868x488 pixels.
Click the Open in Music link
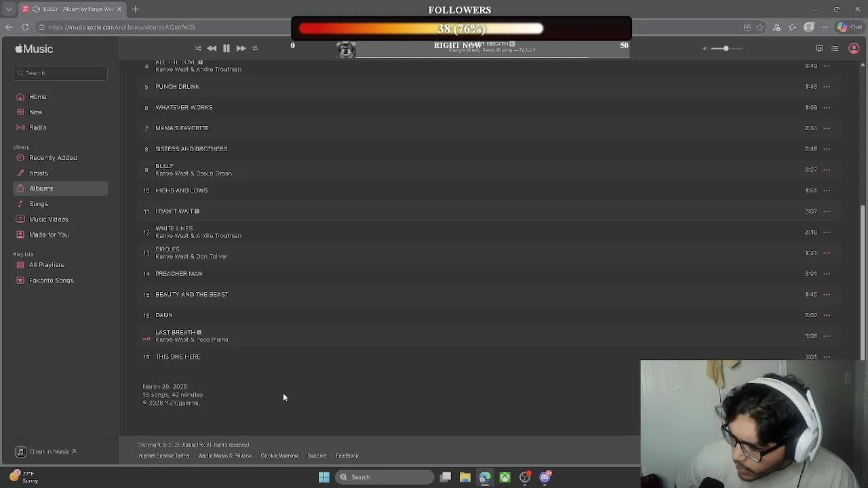click(x=46, y=451)
